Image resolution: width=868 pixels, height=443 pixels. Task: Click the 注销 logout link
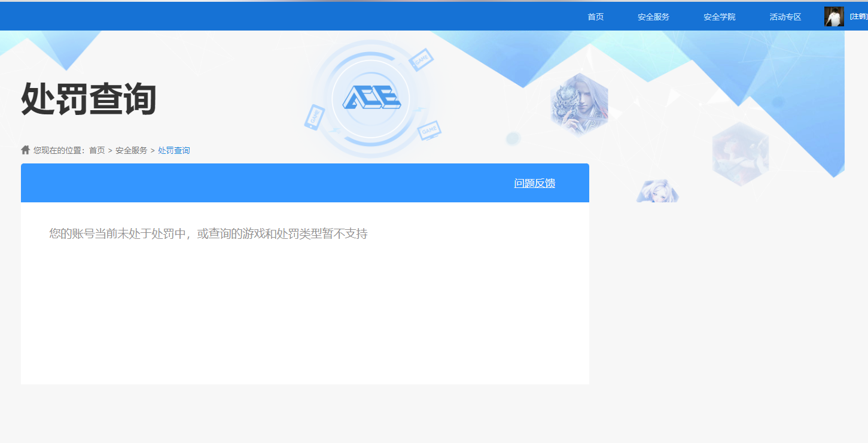click(x=858, y=17)
